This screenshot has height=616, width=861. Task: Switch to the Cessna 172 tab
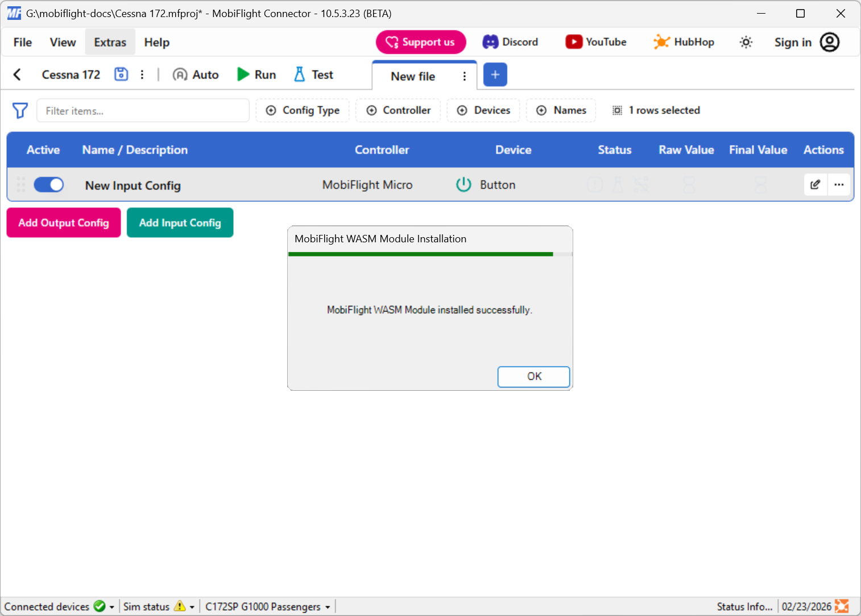71,74
